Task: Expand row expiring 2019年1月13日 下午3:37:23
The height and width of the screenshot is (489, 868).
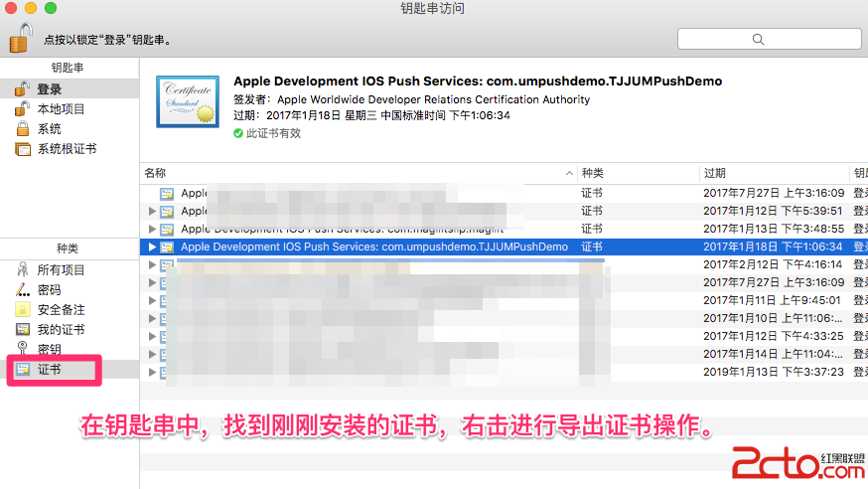Action: coord(152,372)
